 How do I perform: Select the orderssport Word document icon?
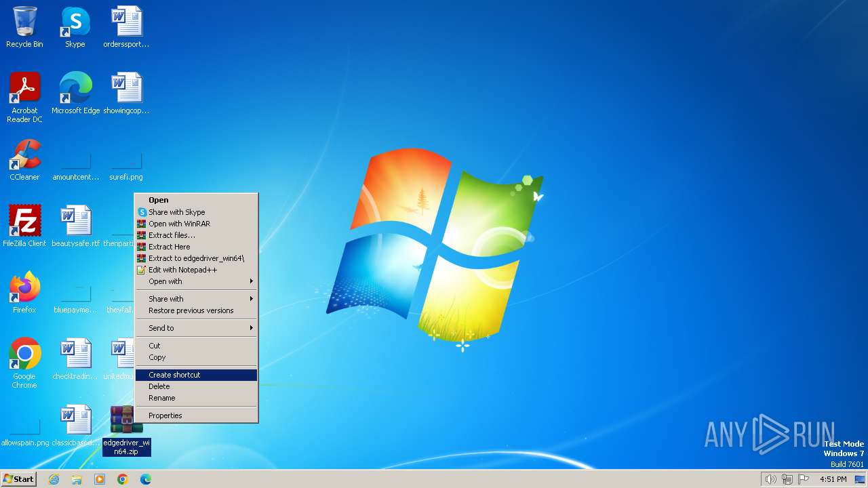pyautogui.click(x=126, y=27)
